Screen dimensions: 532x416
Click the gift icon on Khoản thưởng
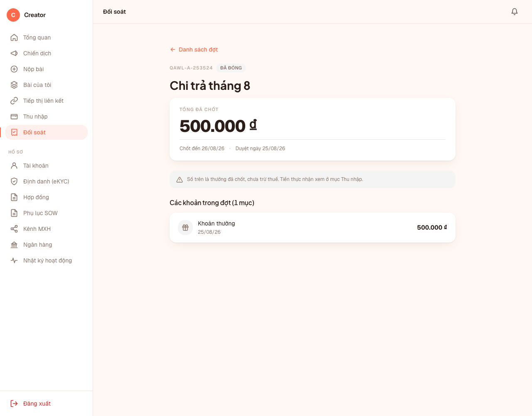click(x=185, y=228)
